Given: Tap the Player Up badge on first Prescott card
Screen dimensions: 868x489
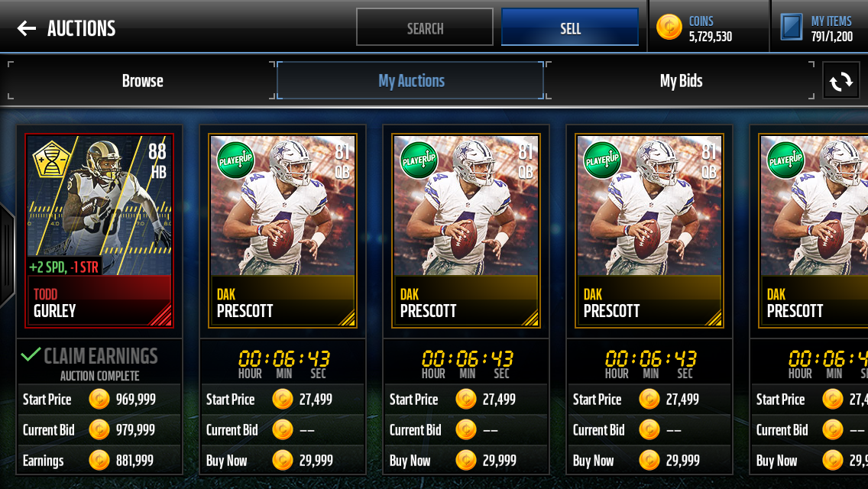Looking at the screenshot, I should (x=235, y=160).
